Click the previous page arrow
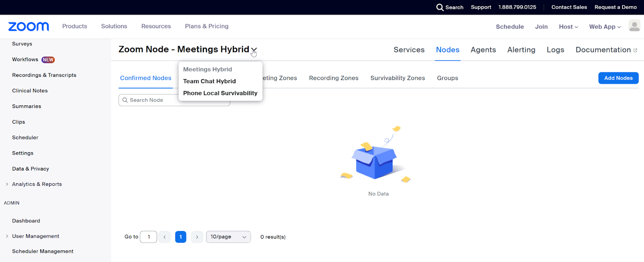 tap(164, 237)
